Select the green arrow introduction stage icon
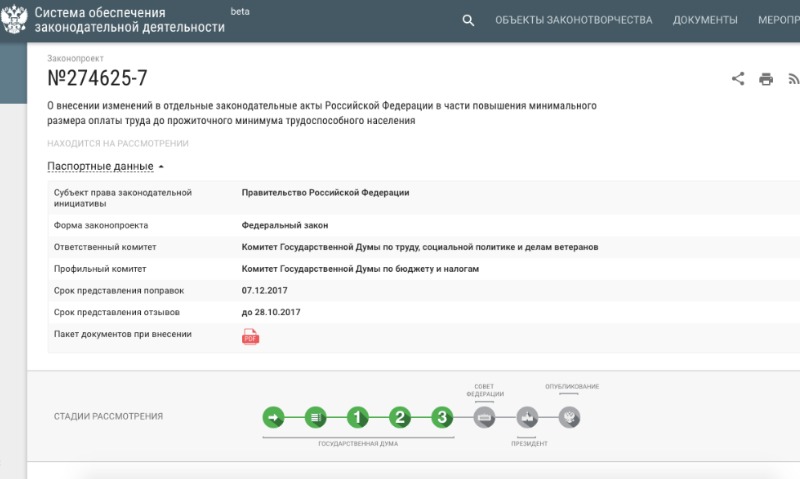 pos(274,417)
